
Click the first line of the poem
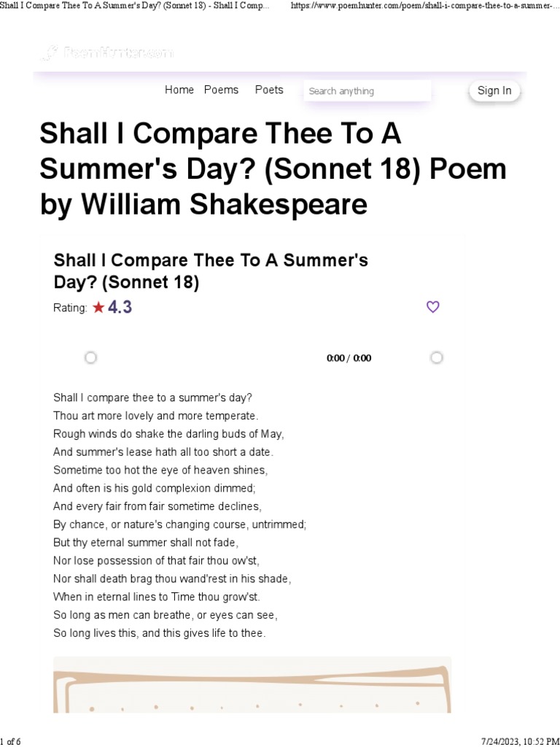tap(152, 398)
